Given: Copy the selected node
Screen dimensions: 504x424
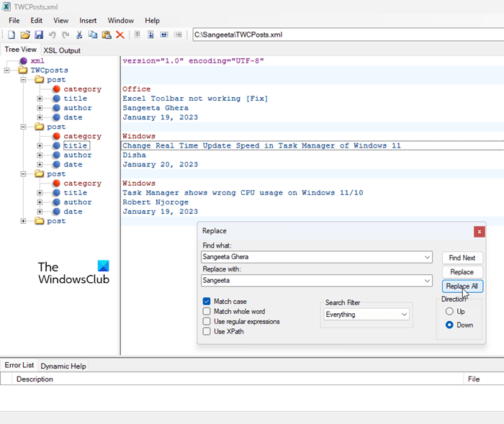Looking at the screenshot, I should coord(93,35).
